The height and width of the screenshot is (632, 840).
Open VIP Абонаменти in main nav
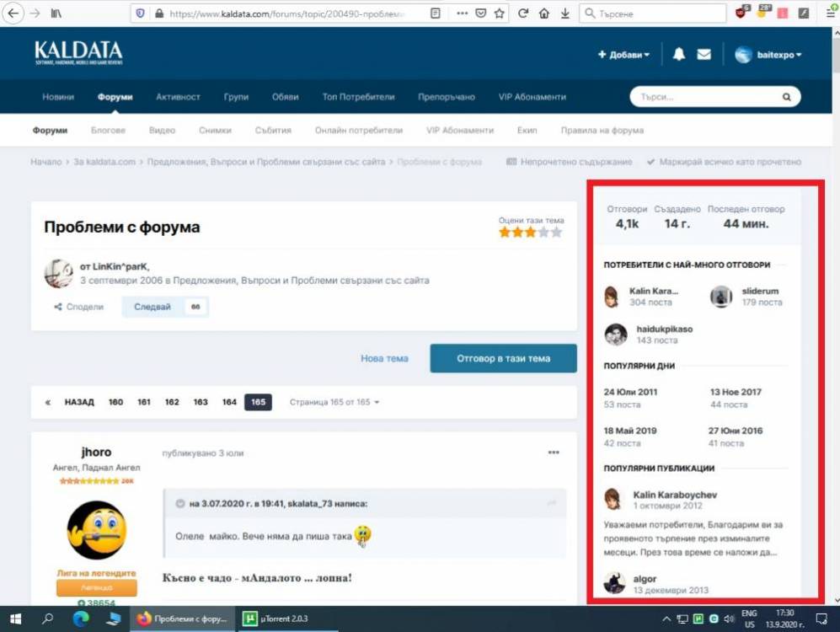532,97
